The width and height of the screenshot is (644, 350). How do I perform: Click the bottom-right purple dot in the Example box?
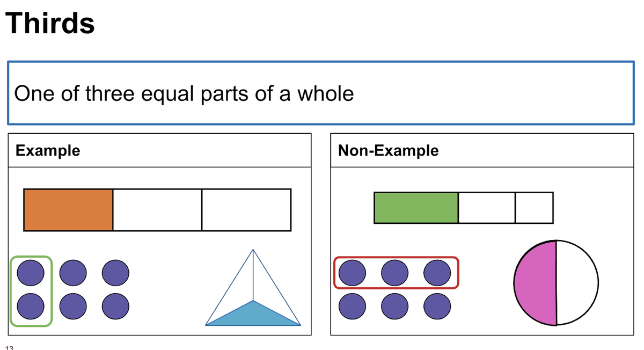click(115, 307)
